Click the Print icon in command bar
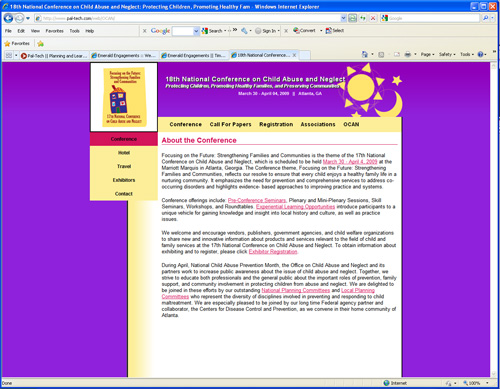This screenshot has height=389, width=500. pos(407,54)
